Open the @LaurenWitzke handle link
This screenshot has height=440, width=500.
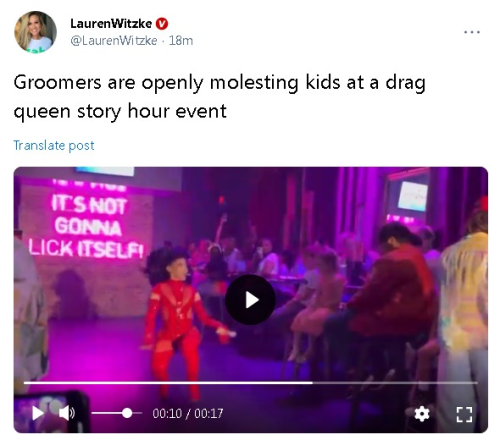tap(114, 41)
